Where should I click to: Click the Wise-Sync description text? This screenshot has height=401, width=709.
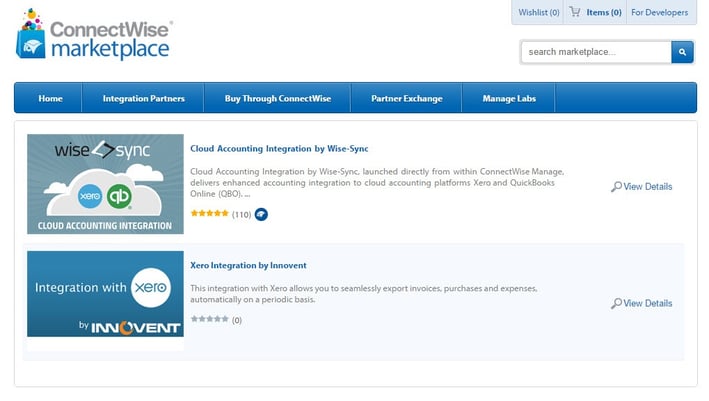click(377, 183)
